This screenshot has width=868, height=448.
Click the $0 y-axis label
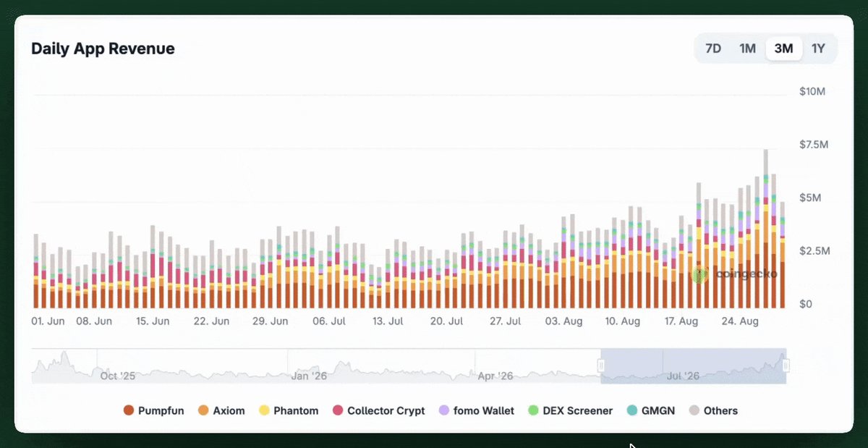tap(805, 304)
